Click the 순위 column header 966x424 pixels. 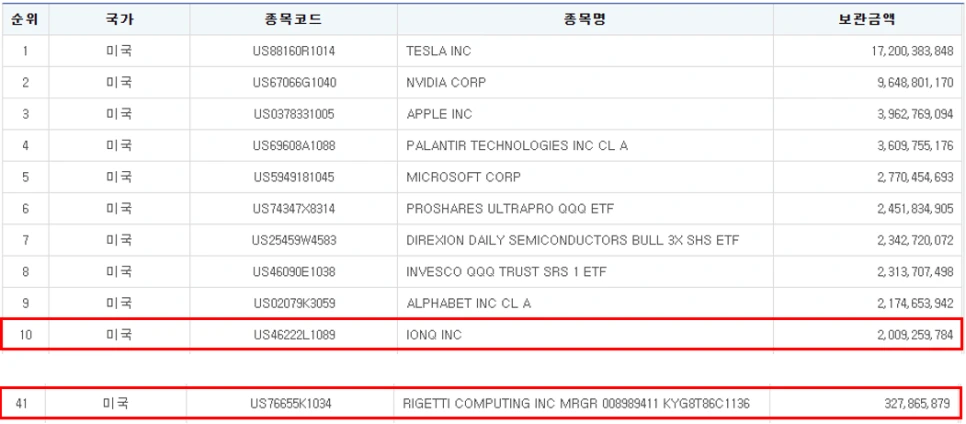[25, 19]
